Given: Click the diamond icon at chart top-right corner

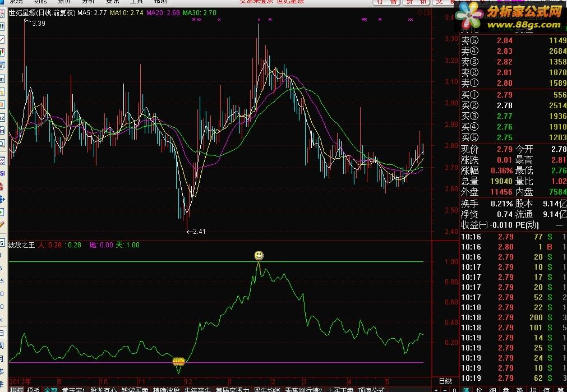Looking at the screenshot, I should [x=420, y=13].
